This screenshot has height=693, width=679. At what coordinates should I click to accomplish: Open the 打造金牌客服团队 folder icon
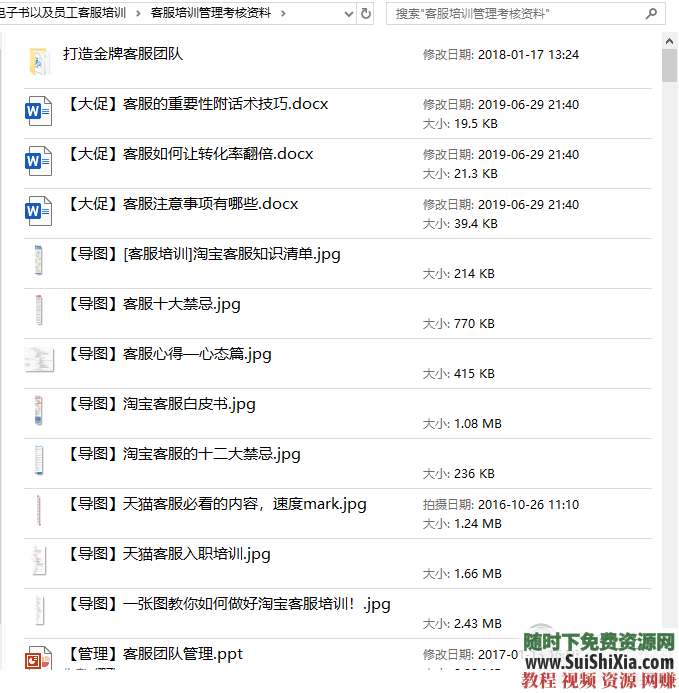(x=39, y=61)
